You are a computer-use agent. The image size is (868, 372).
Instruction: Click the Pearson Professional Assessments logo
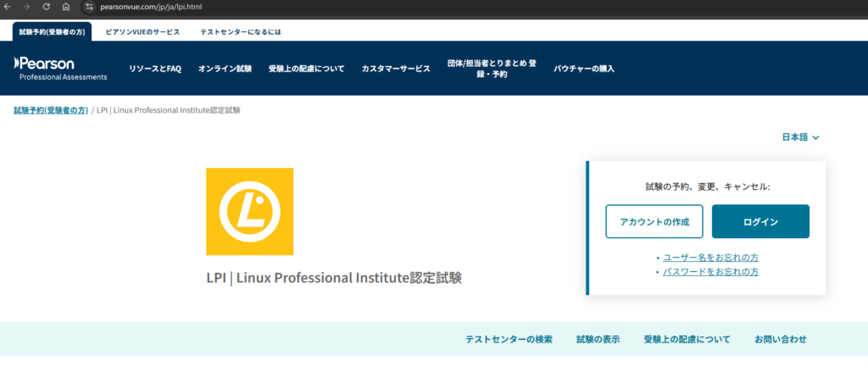tap(60, 69)
